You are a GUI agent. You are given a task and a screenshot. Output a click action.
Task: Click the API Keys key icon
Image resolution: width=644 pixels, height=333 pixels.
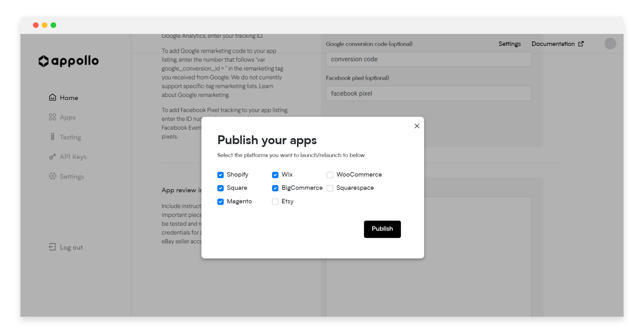coord(52,156)
